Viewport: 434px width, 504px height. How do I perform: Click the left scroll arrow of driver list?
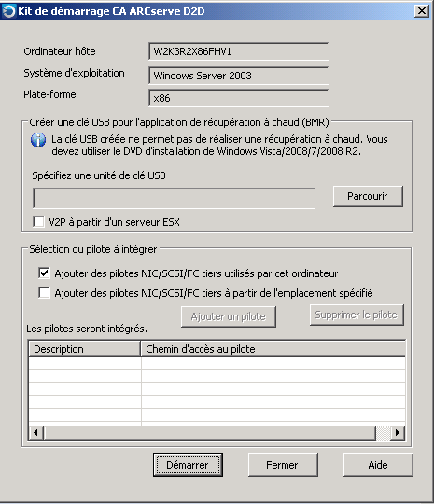[x=35, y=433]
